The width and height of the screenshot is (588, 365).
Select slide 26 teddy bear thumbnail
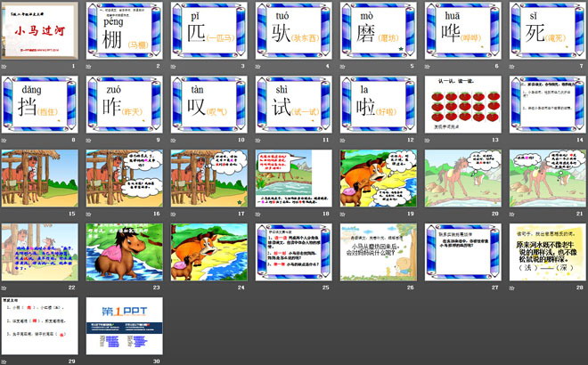pos(379,252)
